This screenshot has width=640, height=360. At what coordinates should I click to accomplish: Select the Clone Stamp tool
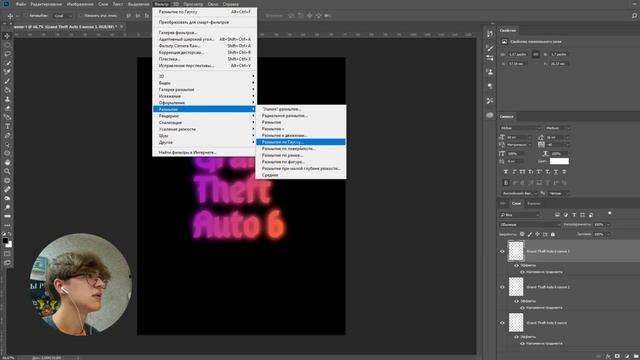click(x=7, y=99)
